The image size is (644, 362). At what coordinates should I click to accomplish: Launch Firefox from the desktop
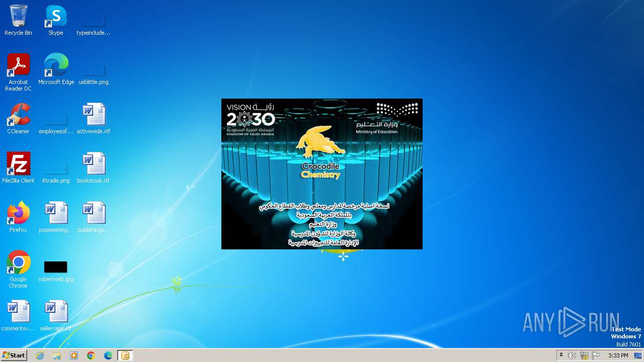(18, 218)
